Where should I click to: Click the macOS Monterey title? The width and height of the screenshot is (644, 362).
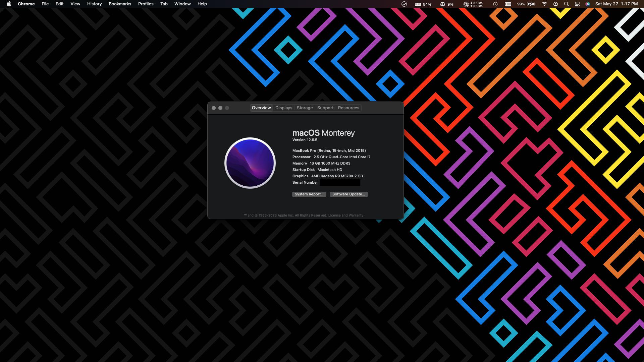point(323,133)
